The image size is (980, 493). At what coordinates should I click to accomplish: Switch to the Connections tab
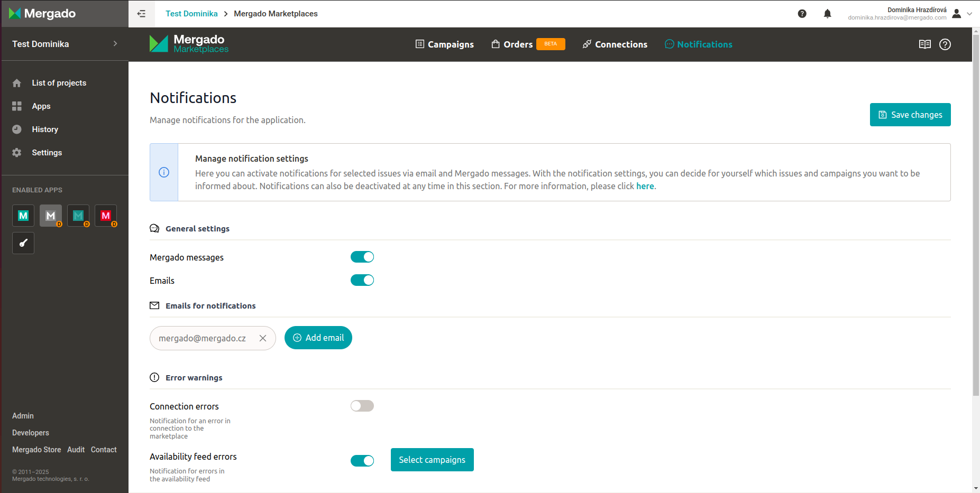click(x=615, y=44)
